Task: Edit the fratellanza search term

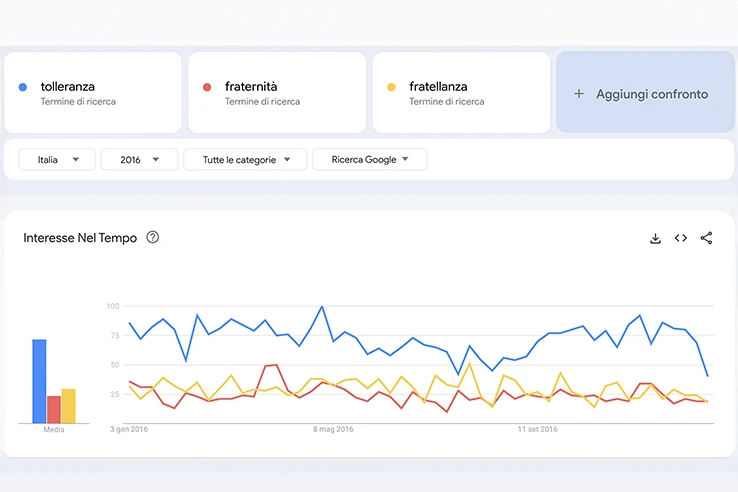Action: coord(438,87)
